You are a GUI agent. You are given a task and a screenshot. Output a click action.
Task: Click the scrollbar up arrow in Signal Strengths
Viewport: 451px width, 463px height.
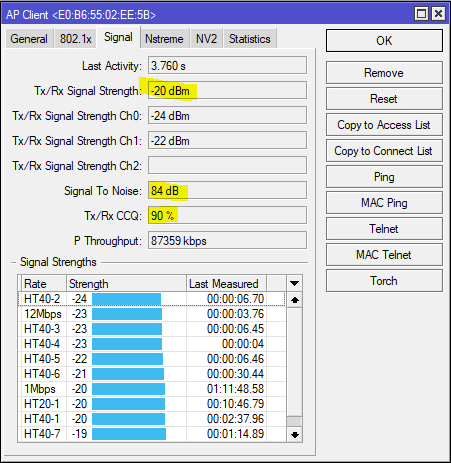click(x=294, y=300)
